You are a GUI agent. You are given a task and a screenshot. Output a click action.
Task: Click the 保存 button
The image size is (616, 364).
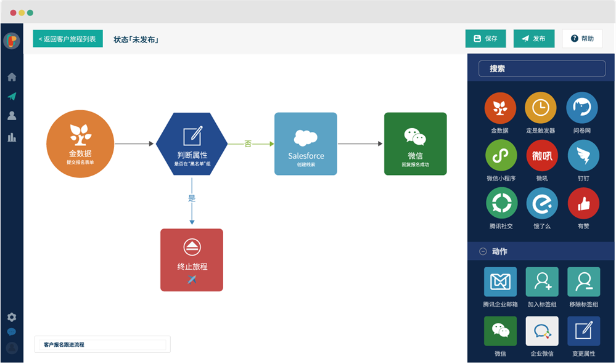[x=485, y=38]
